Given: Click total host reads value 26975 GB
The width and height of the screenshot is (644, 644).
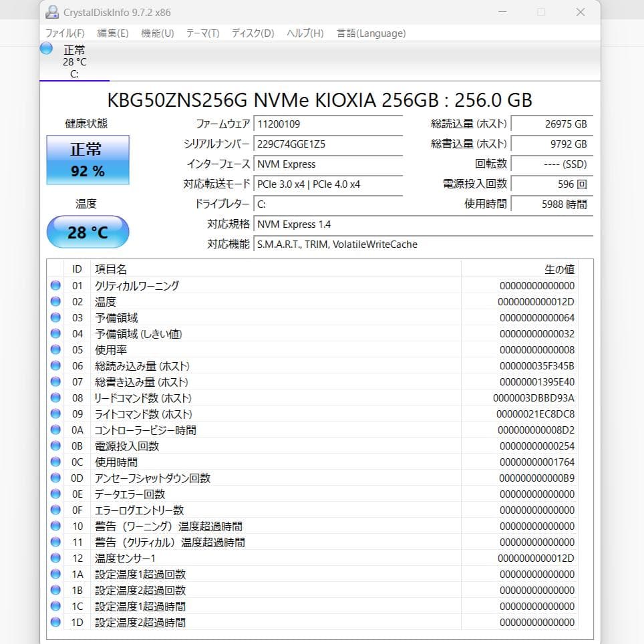Looking at the screenshot, I should coord(552,124).
